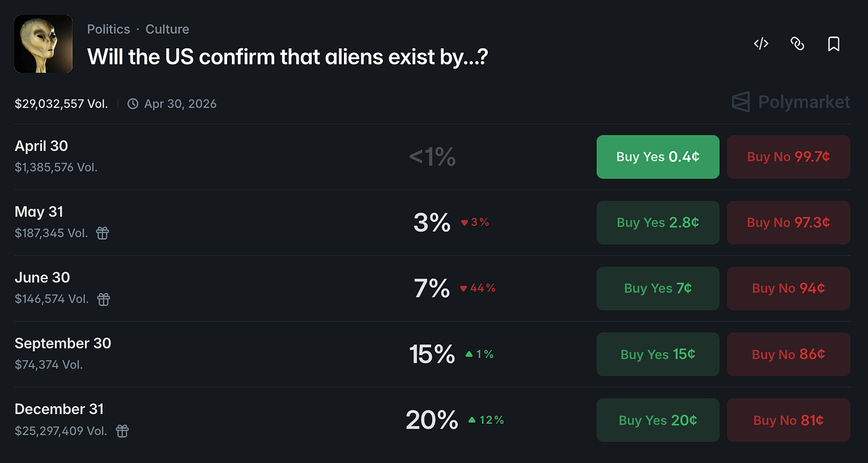Screen dimensions: 868x463
Task: Bookmark this market
Action: click(833, 44)
